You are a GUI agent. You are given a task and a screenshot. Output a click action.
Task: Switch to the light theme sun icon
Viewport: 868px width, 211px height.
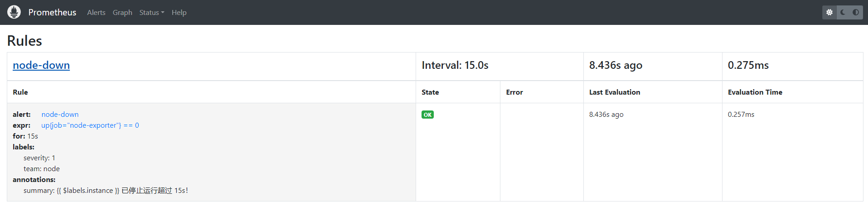[x=829, y=12]
